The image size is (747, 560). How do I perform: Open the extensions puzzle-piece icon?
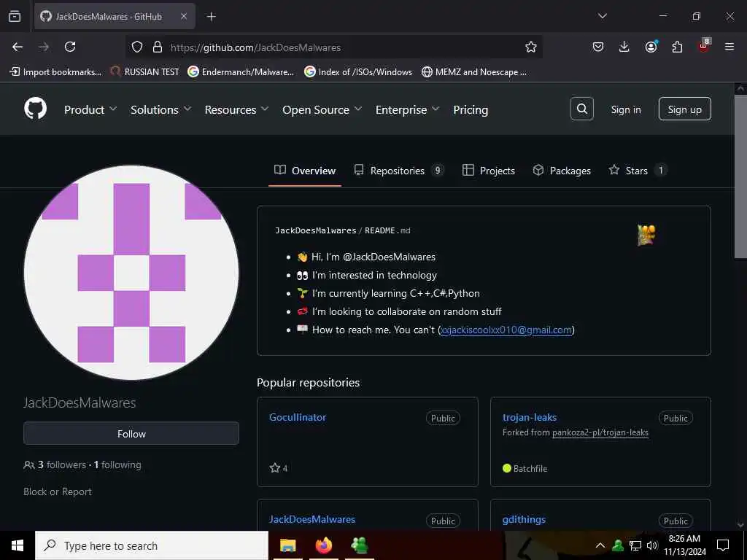(x=677, y=47)
